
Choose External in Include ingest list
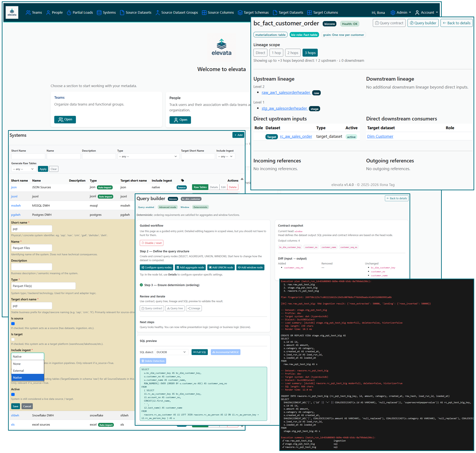[19, 371]
